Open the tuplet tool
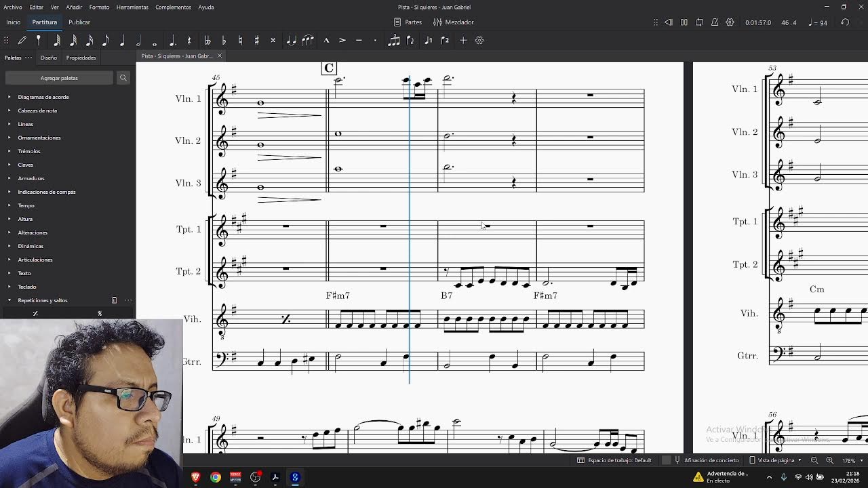Image resolution: width=868 pixels, height=488 pixels. (394, 41)
